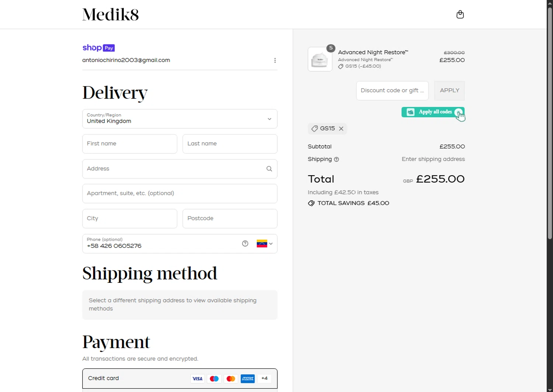
Task: Select the Credit card payment option
Action: click(180, 378)
